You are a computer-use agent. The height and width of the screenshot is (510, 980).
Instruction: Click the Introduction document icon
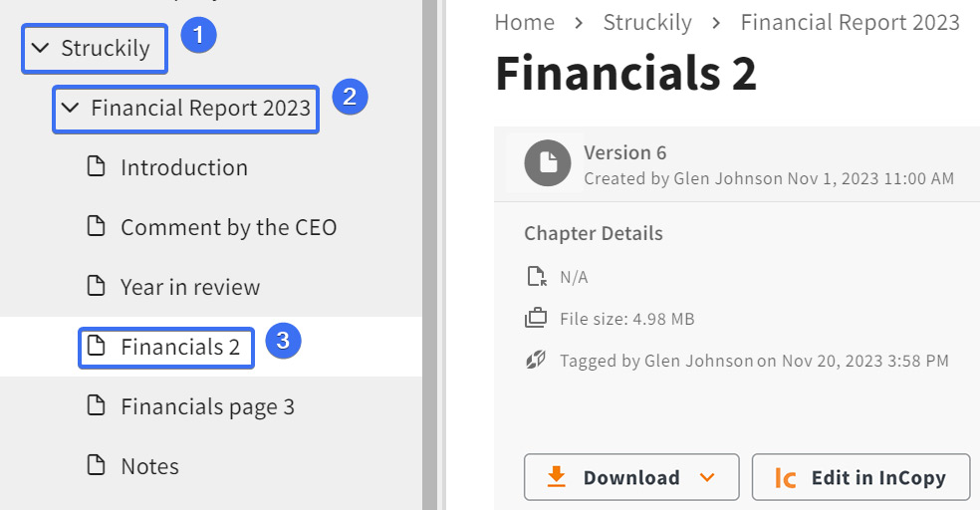tap(96, 166)
